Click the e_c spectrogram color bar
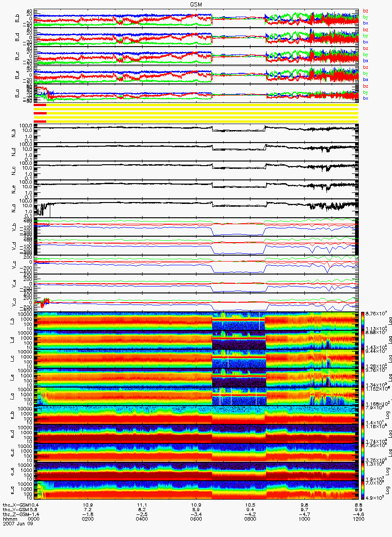392x537 pixels. (x=362, y=453)
